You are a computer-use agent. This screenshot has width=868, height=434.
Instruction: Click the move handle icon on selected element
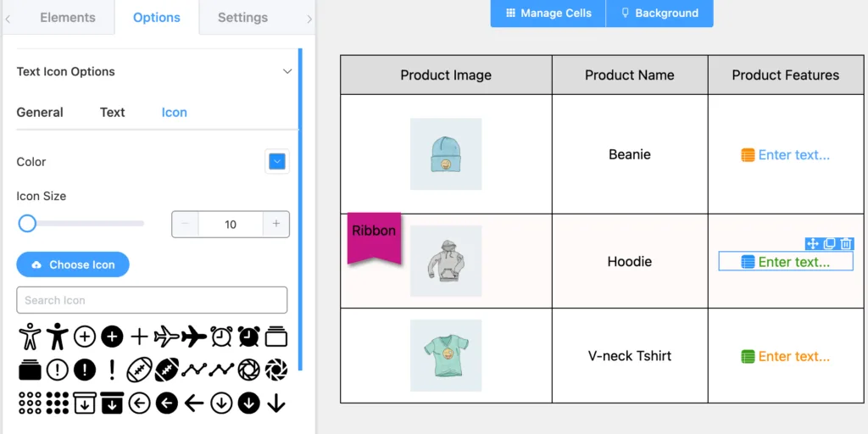[x=813, y=243]
